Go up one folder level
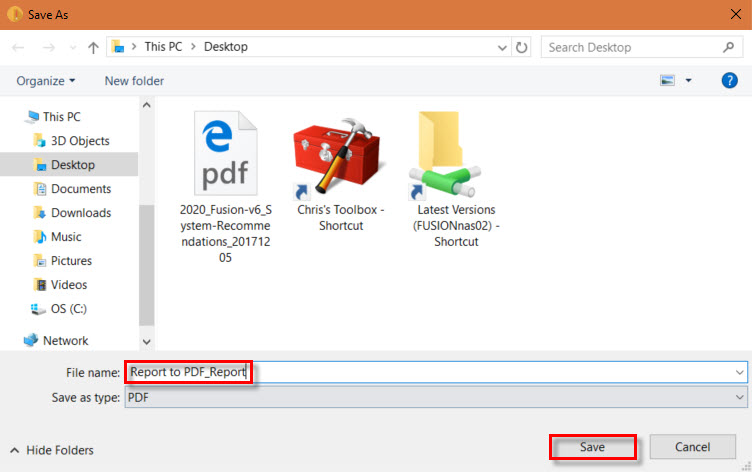Screen dimensions: 752x472 pyautogui.click(x=93, y=47)
